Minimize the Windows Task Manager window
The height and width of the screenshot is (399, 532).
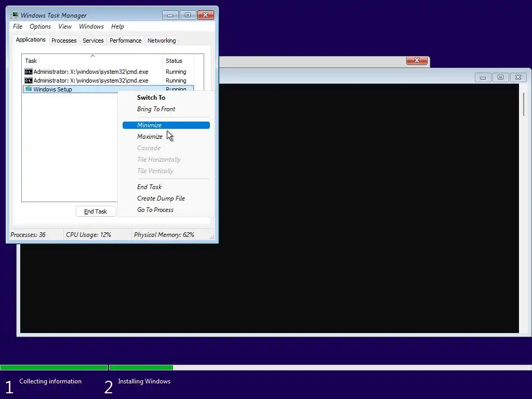[x=170, y=15]
